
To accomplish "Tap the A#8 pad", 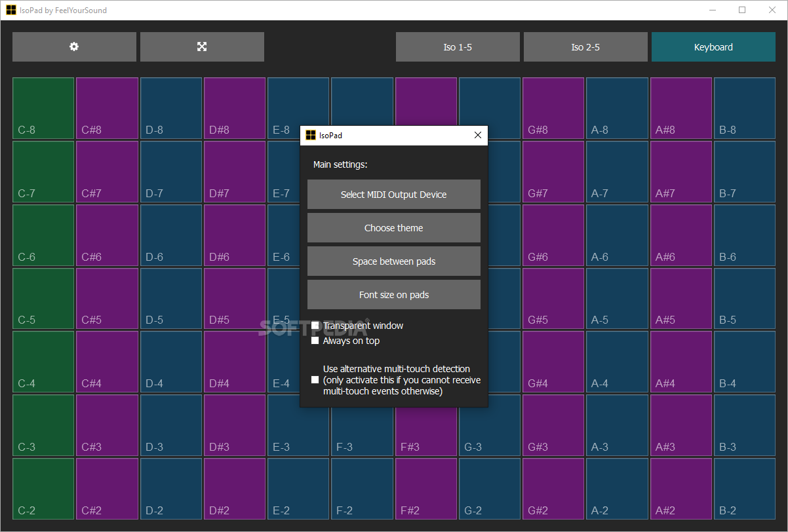I will tap(681, 108).
